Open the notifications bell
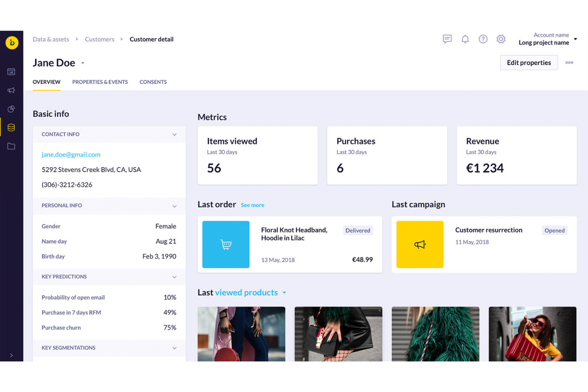Screen dimensions: 588x392 tap(465, 39)
